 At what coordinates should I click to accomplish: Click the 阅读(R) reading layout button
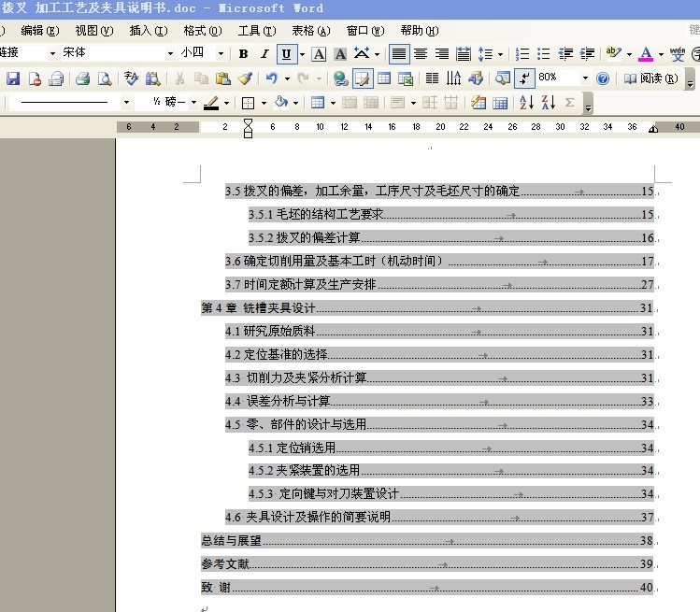[x=651, y=78]
